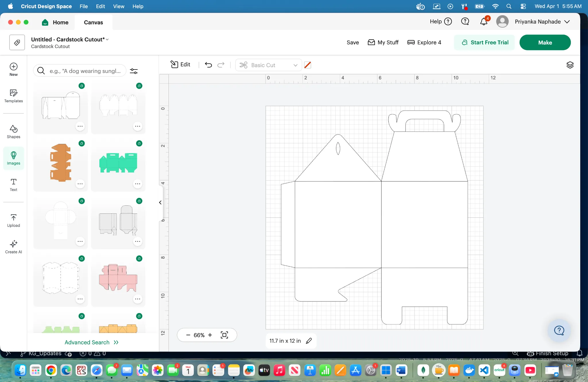The height and width of the screenshot is (382, 588).
Task: Click the New project icon in sidebar
Action: pos(13,70)
